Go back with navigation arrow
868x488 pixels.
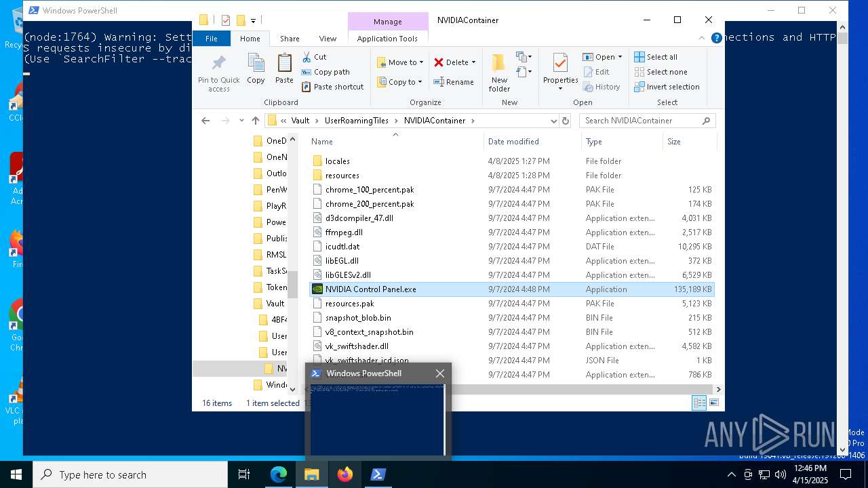(205, 121)
